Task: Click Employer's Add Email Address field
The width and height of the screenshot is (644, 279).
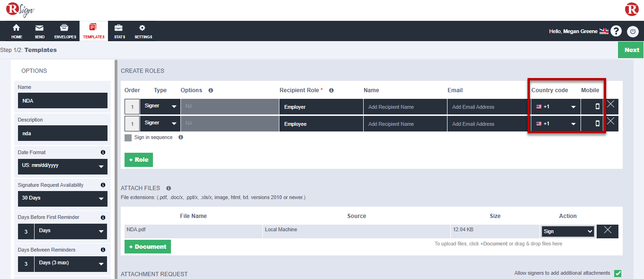Action: pos(487,107)
